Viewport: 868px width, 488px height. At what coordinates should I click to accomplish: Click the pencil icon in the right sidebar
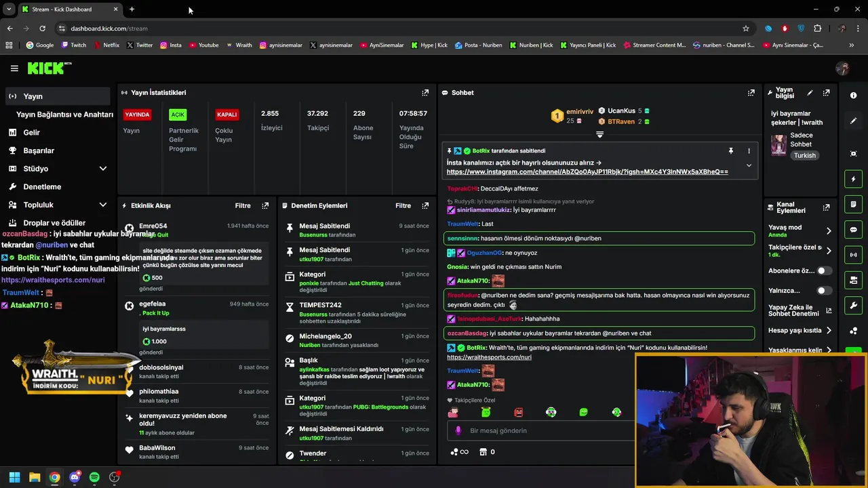[853, 121]
